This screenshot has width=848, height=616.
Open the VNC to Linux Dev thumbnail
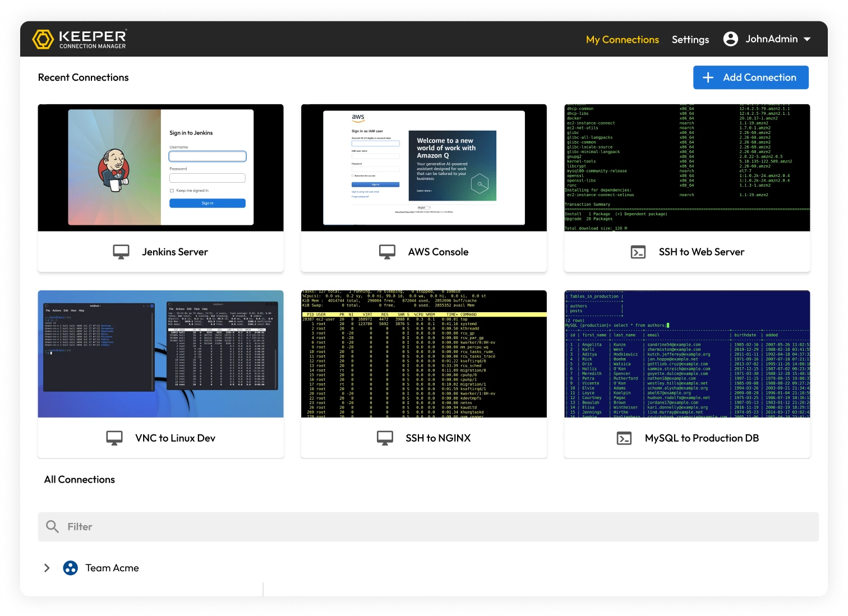point(160,354)
